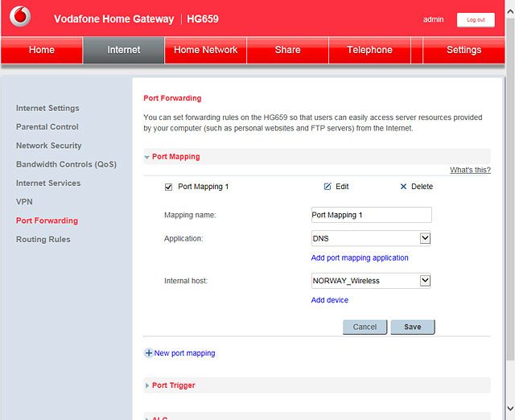Click the Cancel button

coord(365,327)
